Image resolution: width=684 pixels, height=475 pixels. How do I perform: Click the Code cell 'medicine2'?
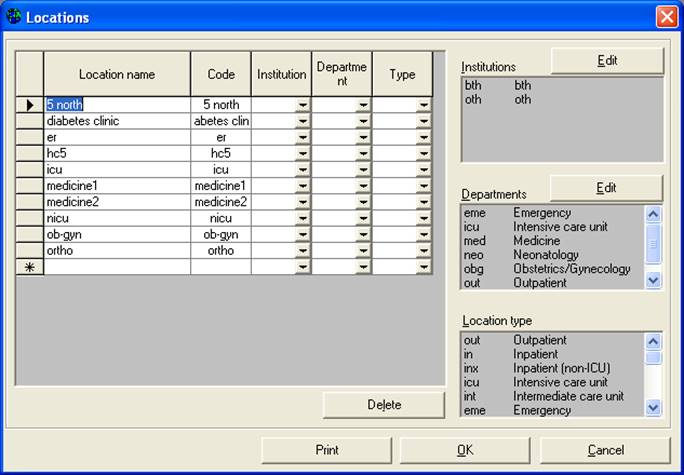click(221, 202)
